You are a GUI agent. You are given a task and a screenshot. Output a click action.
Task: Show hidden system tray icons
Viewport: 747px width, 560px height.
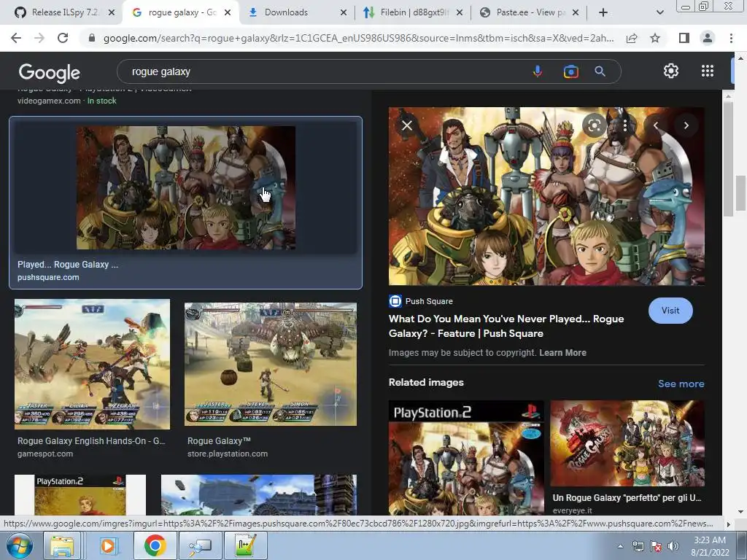(620, 547)
